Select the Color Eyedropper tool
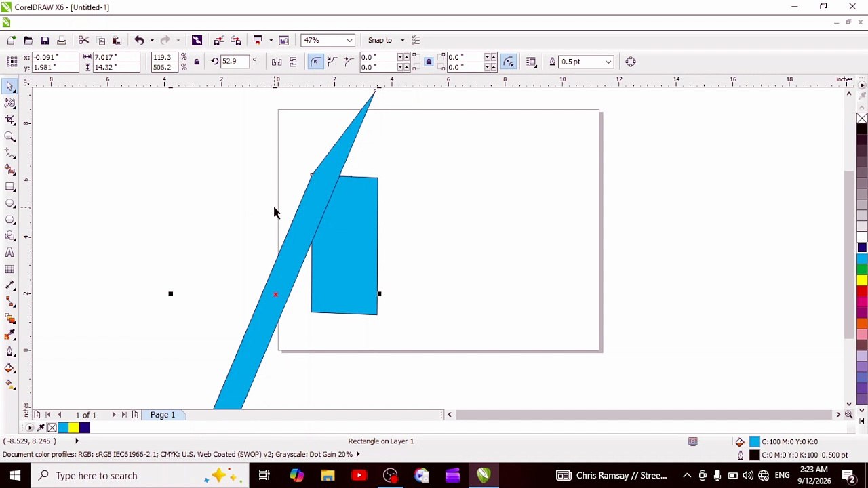Viewport: 868px width, 488px height. click(x=10, y=335)
